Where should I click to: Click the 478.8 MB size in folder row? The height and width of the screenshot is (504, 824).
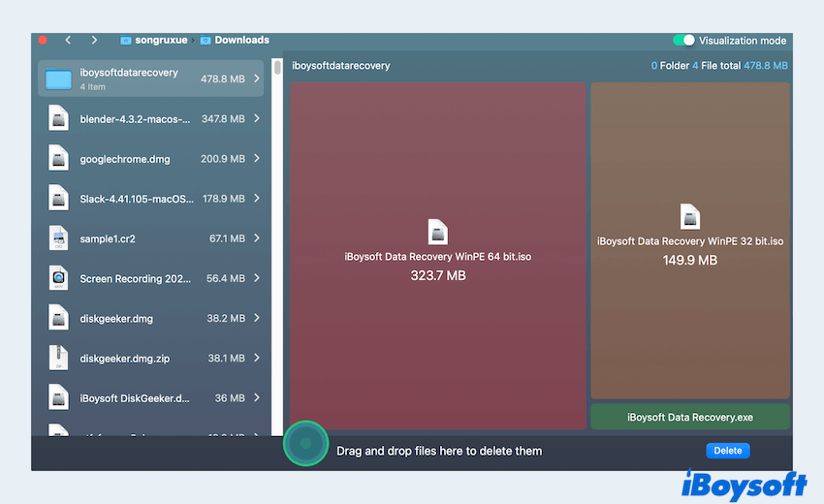tap(223, 79)
